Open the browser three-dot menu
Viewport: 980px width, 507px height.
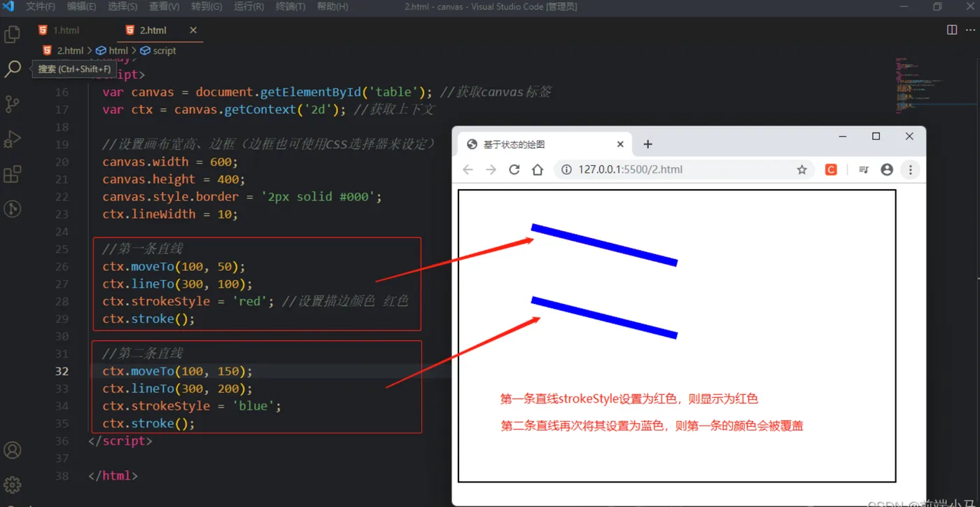(x=910, y=169)
